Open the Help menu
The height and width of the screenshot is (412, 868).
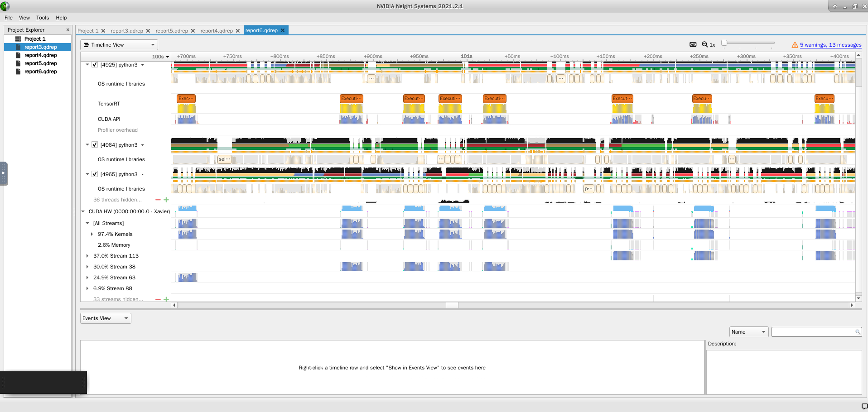pos(61,18)
